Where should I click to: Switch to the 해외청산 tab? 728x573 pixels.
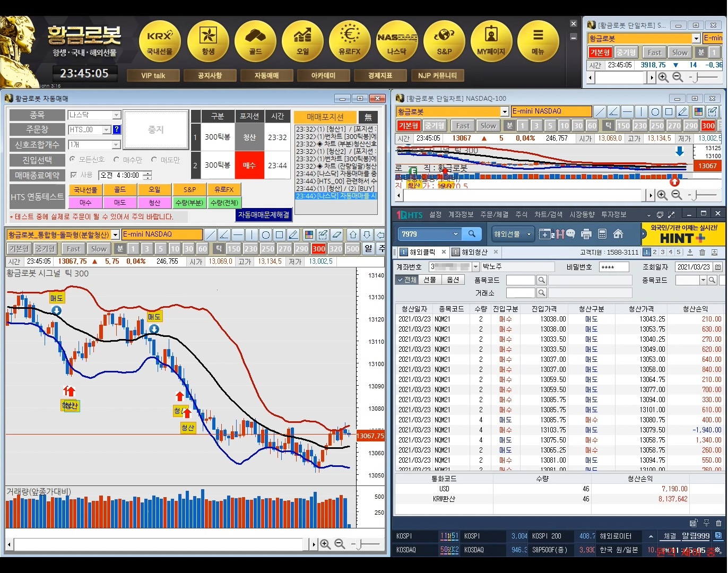pyautogui.click(x=474, y=252)
